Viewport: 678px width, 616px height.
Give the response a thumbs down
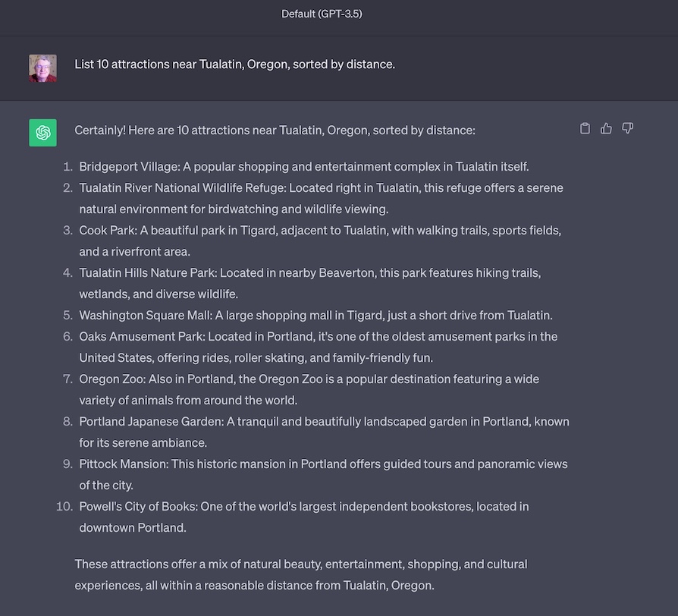627,128
